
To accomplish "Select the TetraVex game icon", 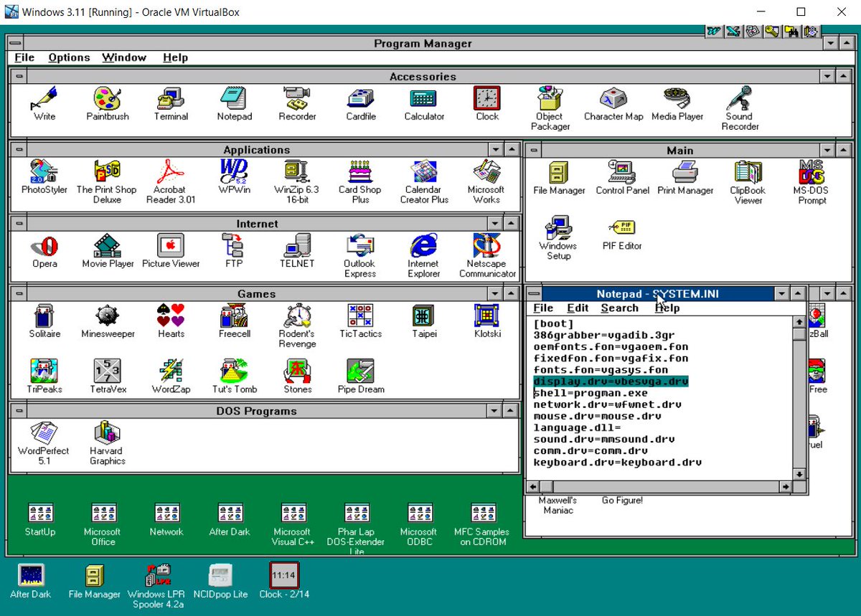I will (x=108, y=376).
